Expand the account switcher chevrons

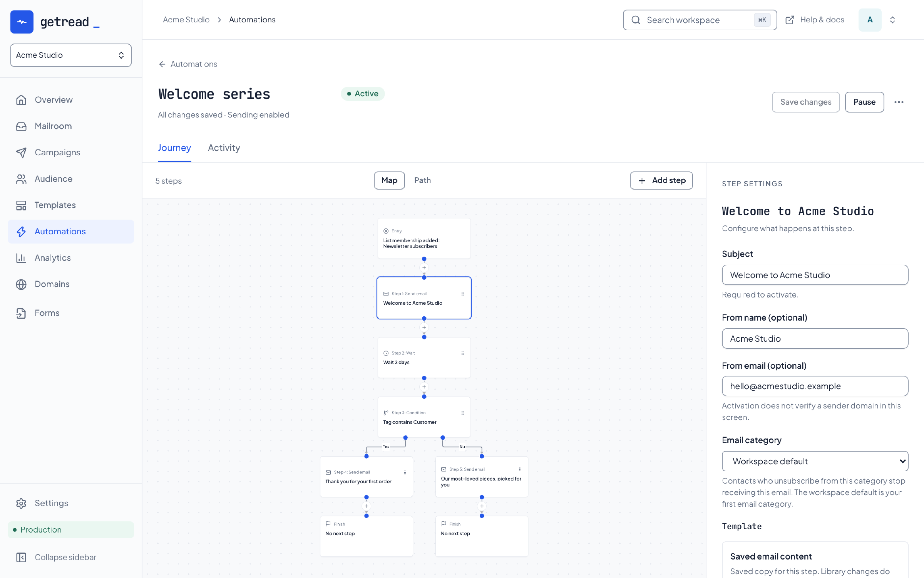pyautogui.click(x=892, y=20)
